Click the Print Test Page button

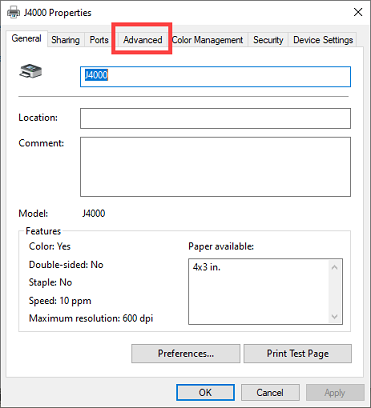point(298,353)
